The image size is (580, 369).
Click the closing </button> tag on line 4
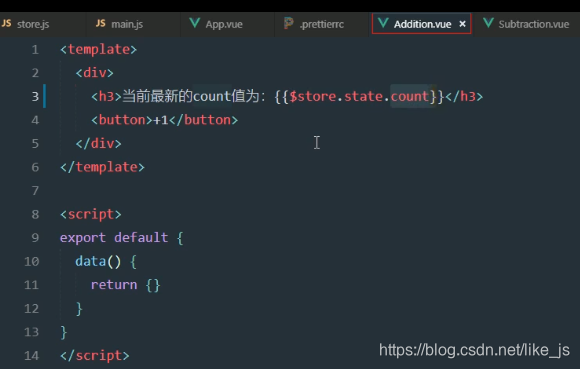[203, 120]
